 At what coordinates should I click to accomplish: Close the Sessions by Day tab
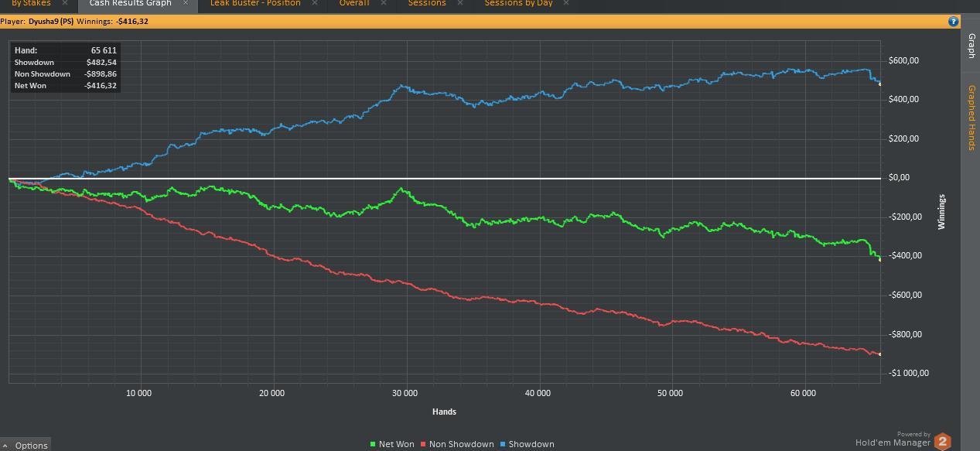567,3
